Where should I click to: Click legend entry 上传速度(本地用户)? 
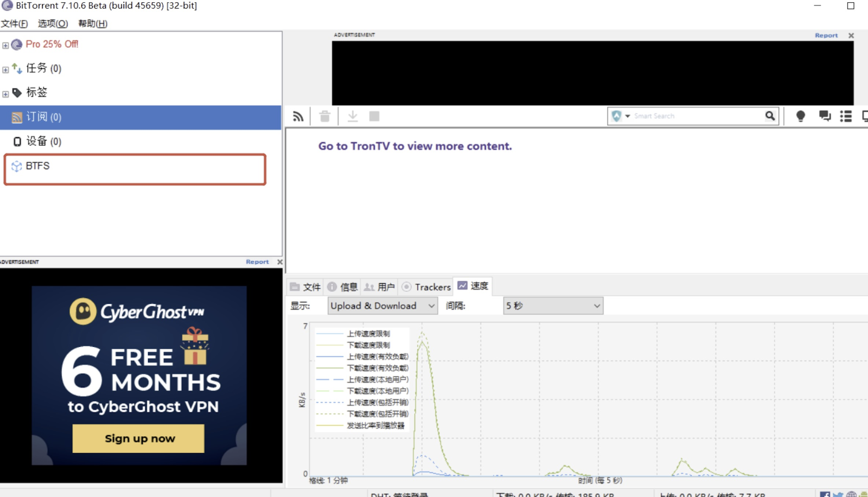point(378,379)
